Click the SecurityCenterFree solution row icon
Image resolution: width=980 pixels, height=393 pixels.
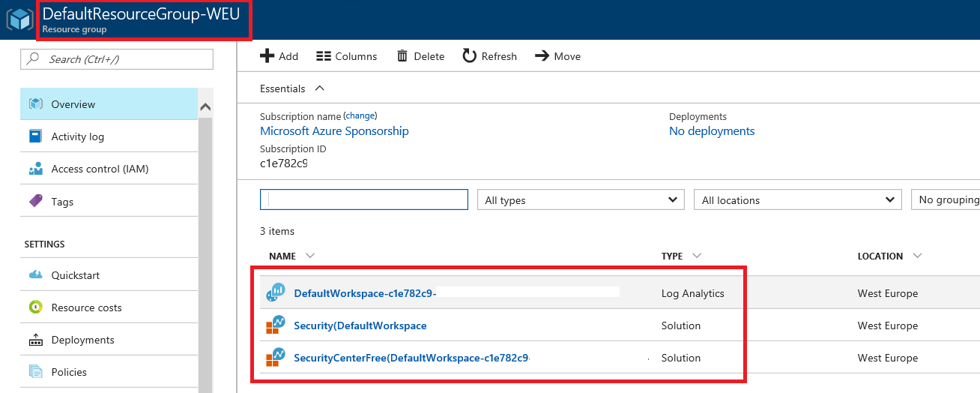click(276, 358)
